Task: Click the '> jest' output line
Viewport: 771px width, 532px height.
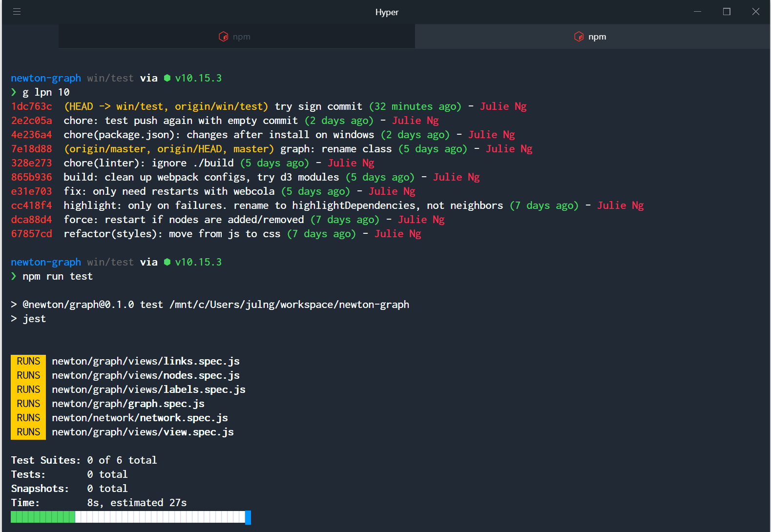Action: point(28,319)
